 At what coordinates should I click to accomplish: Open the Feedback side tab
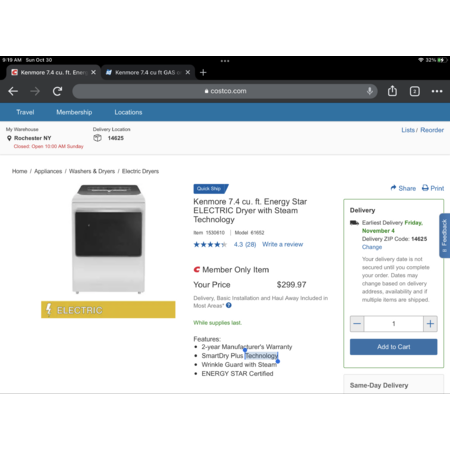(x=445, y=235)
